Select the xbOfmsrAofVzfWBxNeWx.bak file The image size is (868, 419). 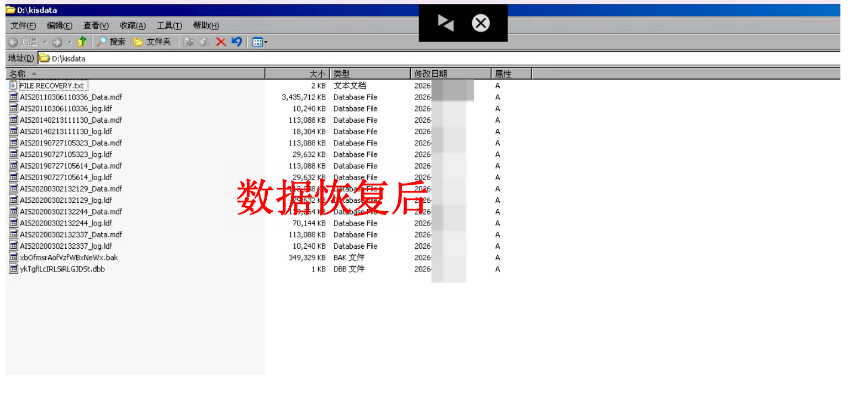click(68, 258)
